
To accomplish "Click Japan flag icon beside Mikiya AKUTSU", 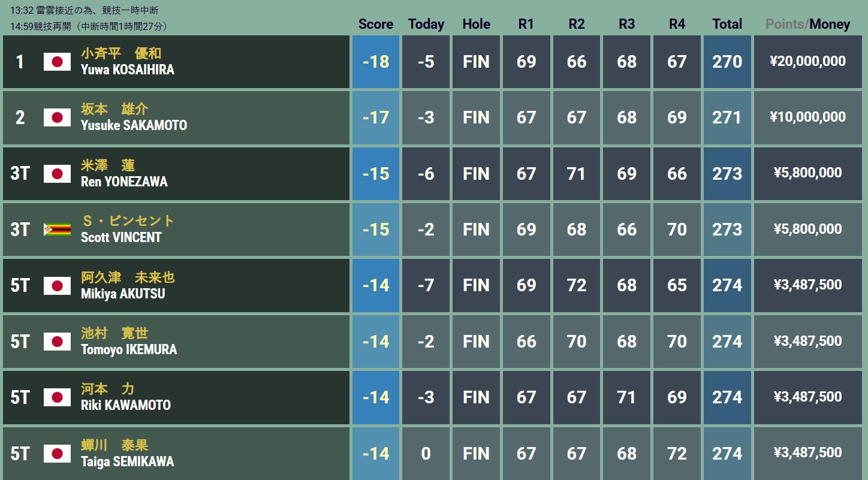I will click(57, 286).
